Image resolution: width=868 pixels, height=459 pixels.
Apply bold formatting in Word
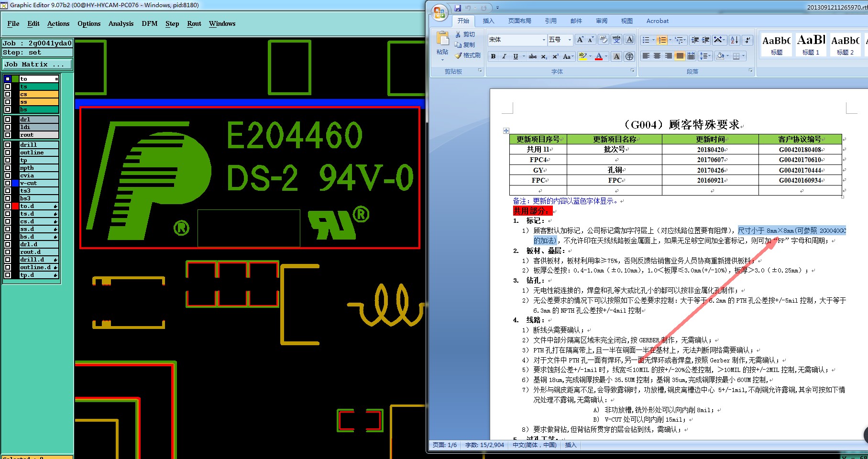pos(493,56)
